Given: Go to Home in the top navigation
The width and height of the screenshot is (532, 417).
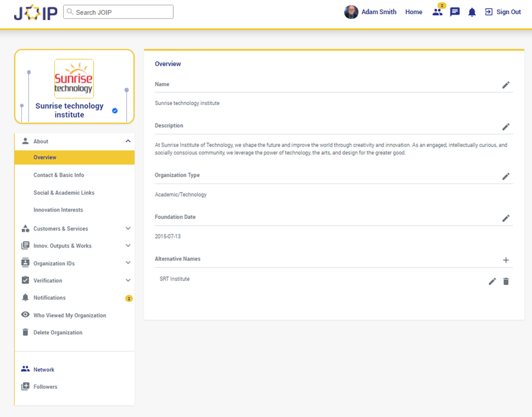Looking at the screenshot, I should point(413,12).
